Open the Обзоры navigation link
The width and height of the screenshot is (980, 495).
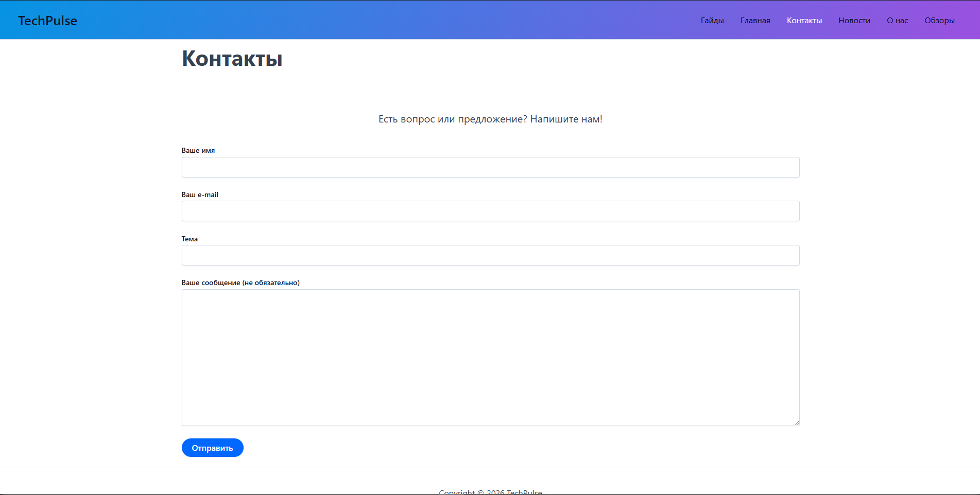click(x=939, y=21)
